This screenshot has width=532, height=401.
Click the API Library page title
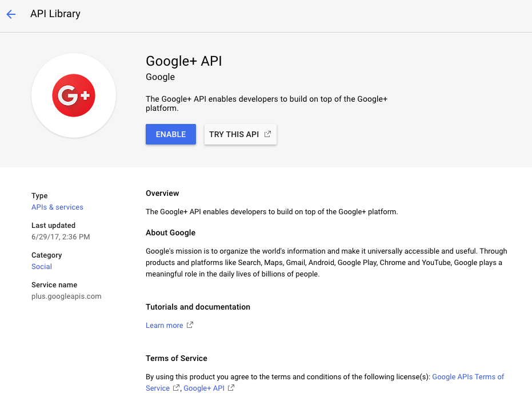point(55,14)
